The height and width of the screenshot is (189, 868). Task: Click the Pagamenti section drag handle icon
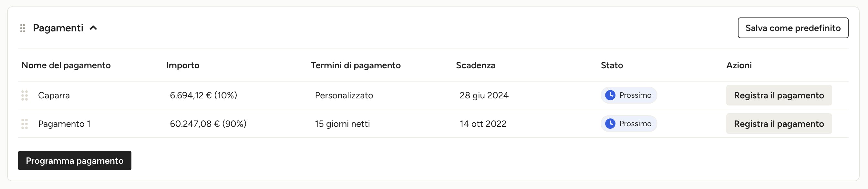tap(23, 28)
